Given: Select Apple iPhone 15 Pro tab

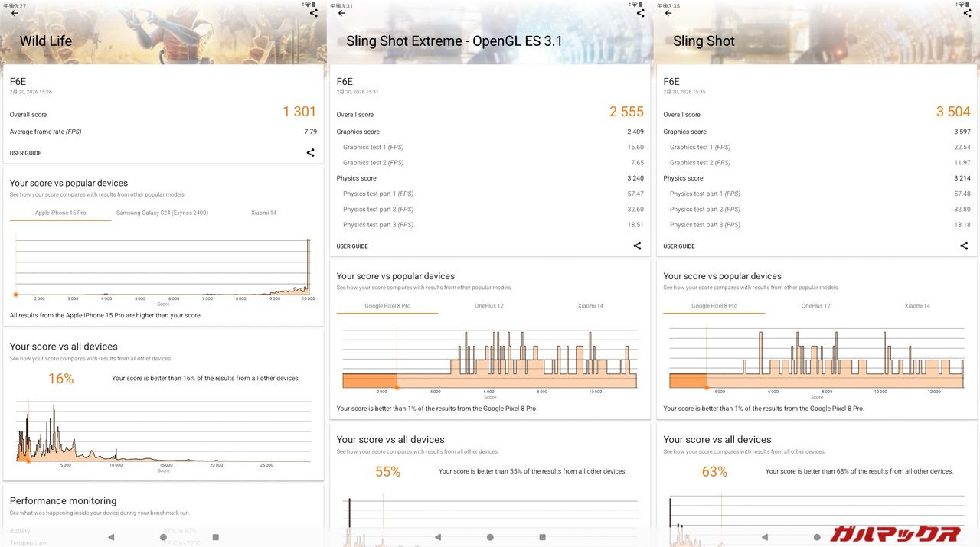Looking at the screenshot, I should [x=60, y=213].
